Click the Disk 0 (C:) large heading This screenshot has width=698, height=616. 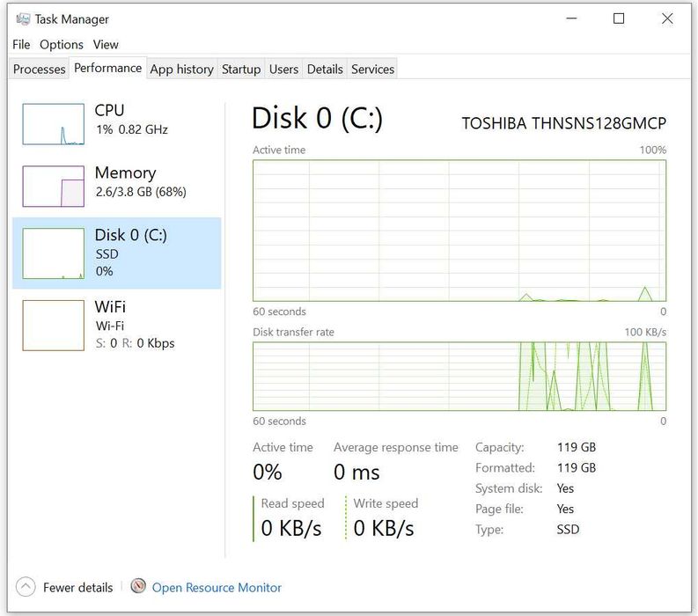318,119
